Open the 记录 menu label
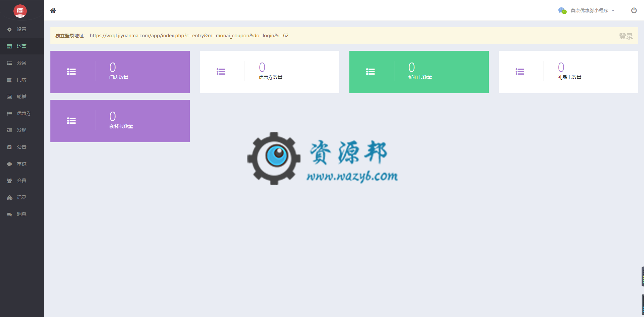Viewport: 644px width, 317px height. pos(22,197)
